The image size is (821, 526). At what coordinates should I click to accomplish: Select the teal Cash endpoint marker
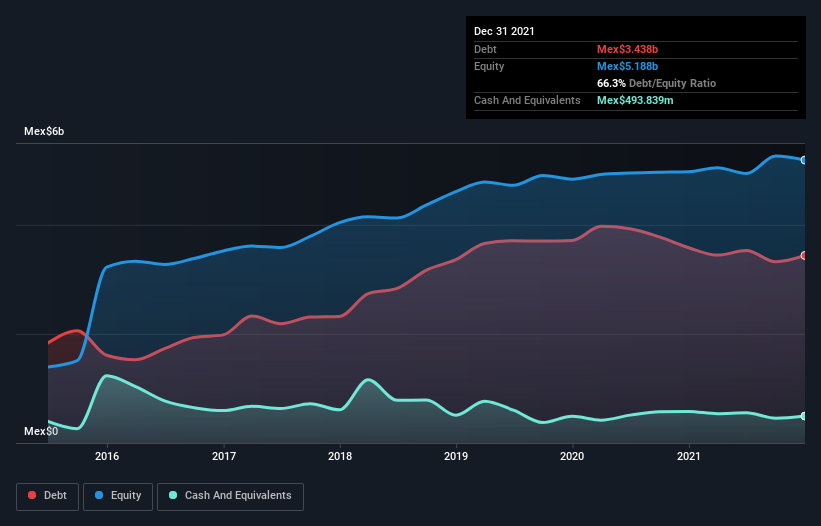804,416
